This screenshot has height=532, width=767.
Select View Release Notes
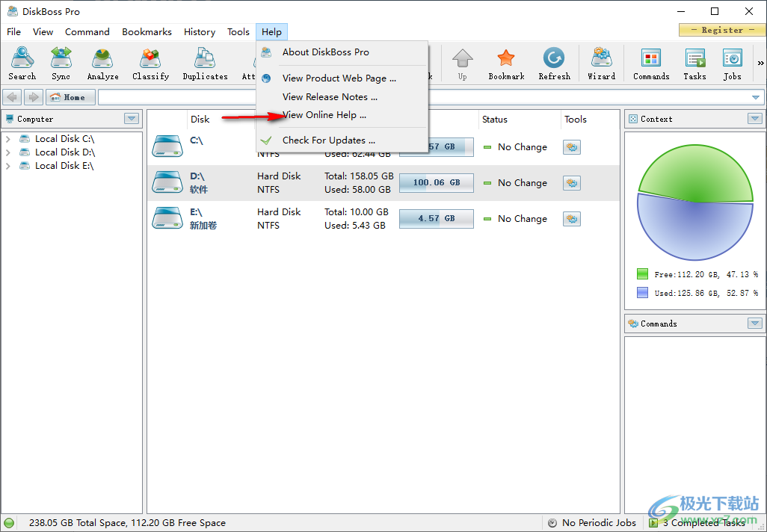tap(342, 97)
